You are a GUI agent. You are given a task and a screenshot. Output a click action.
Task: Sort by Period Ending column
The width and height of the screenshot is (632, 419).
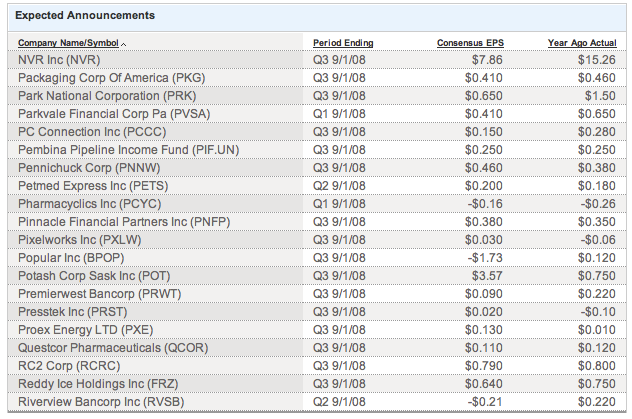(x=342, y=43)
